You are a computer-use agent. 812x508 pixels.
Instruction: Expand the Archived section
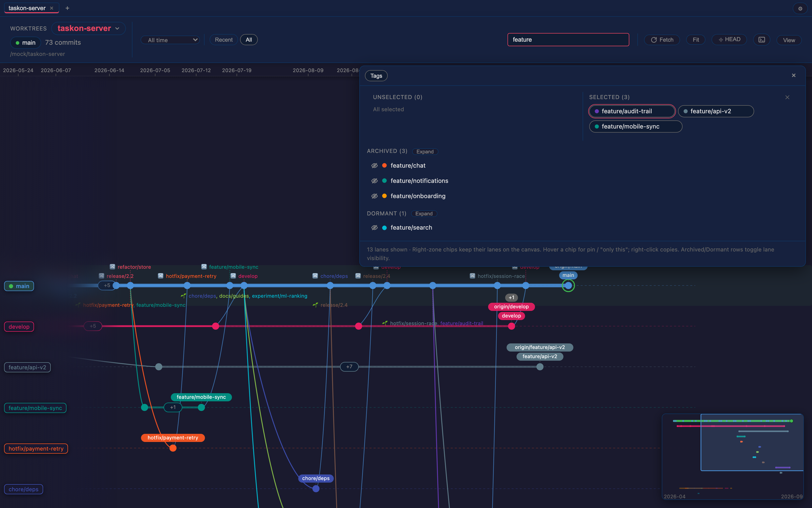(425, 152)
